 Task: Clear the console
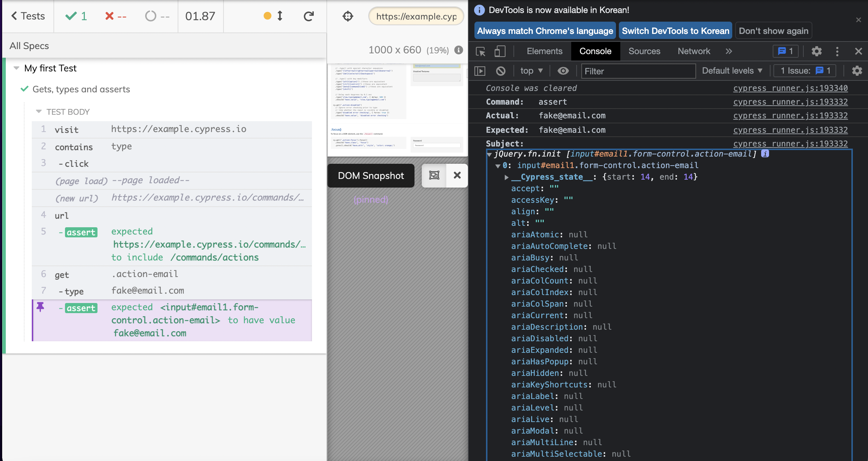(500, 71)
